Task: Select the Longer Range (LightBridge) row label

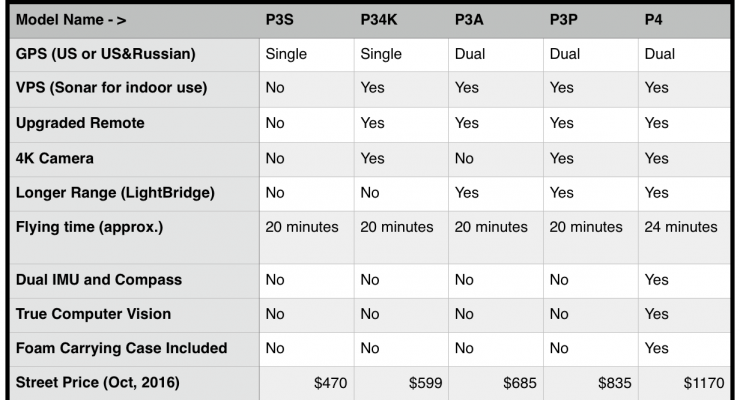Action: (x=115, y=193)
